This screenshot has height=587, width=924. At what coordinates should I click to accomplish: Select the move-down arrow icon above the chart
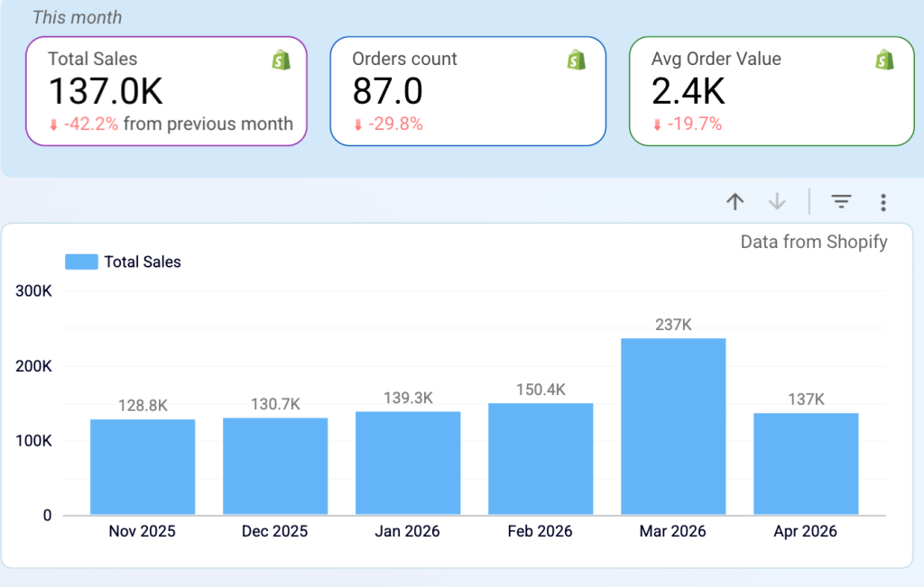pos(777,202)
